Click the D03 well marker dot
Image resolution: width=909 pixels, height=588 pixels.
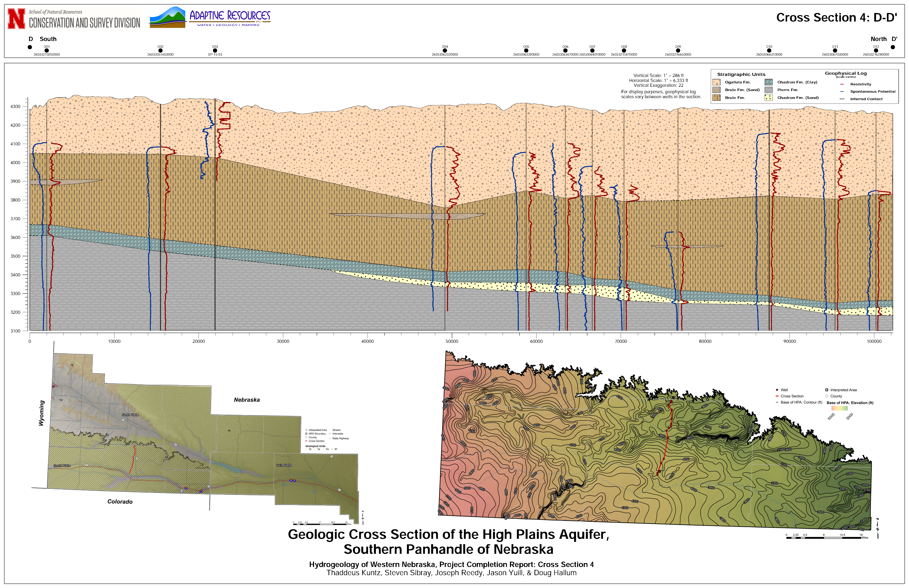pyautogui.click(x=215, y=50)
